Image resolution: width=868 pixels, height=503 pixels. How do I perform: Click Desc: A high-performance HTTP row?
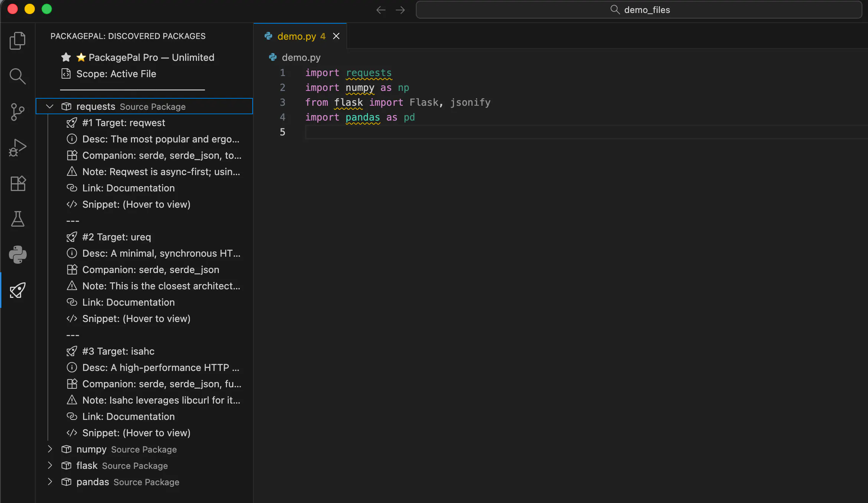(x=145, y=368)
